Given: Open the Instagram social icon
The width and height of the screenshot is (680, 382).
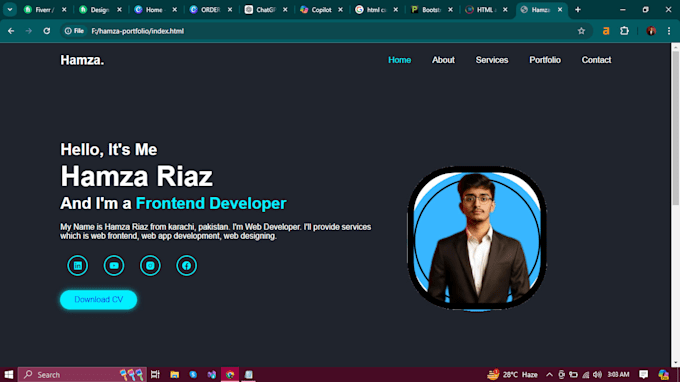Looking at the screenshot, I should [x=150, y=265].
